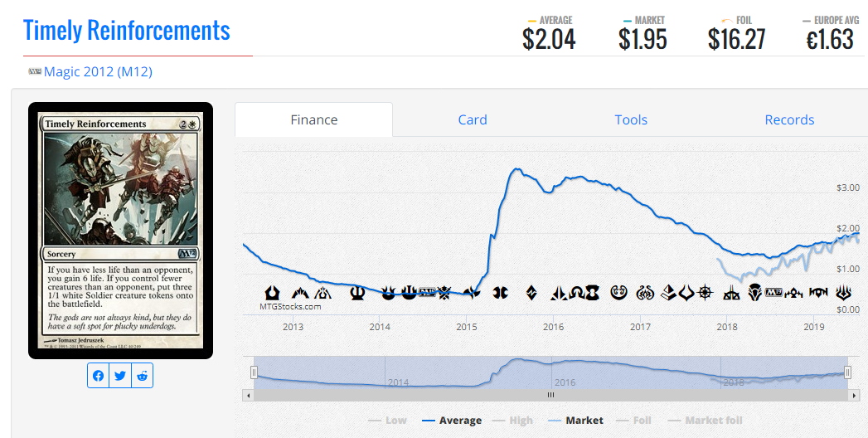The width and height of the screenshot is (868, 438).
Task: Click the Dragons of Tarkir twin-wing icon
Action: (x=501, y=292)
